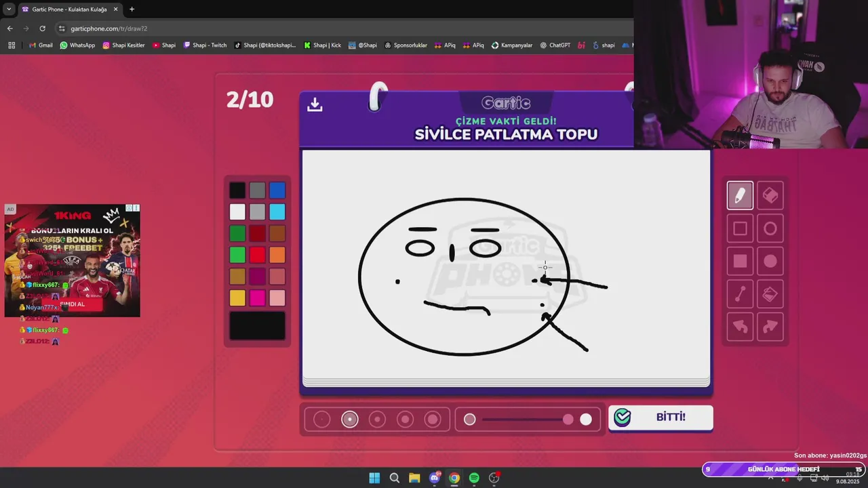This screenshot has height=488, width=868.
Task: Redo the undone stroke
Action: [x=770, y=327]
